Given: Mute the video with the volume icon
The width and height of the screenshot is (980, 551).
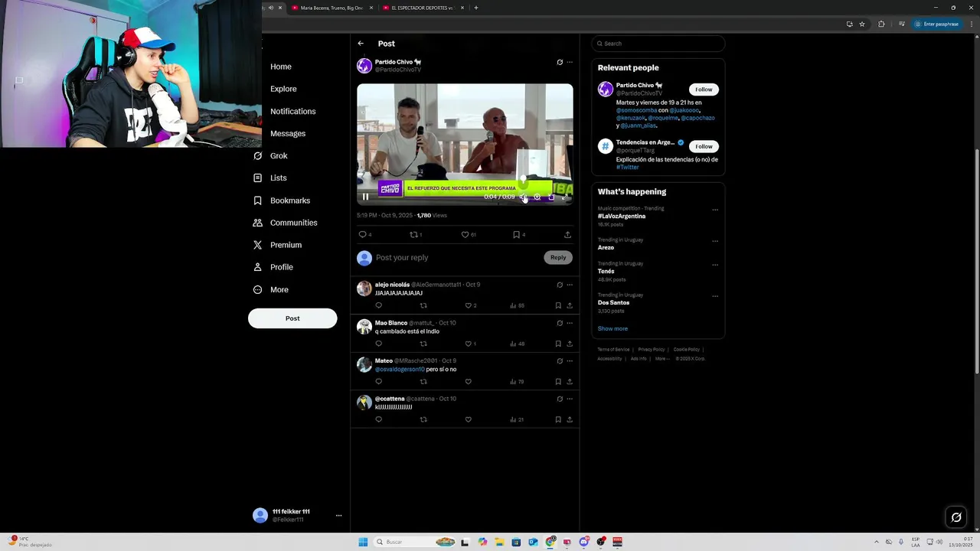Looking at the screenshot, I should coord(523,197).
